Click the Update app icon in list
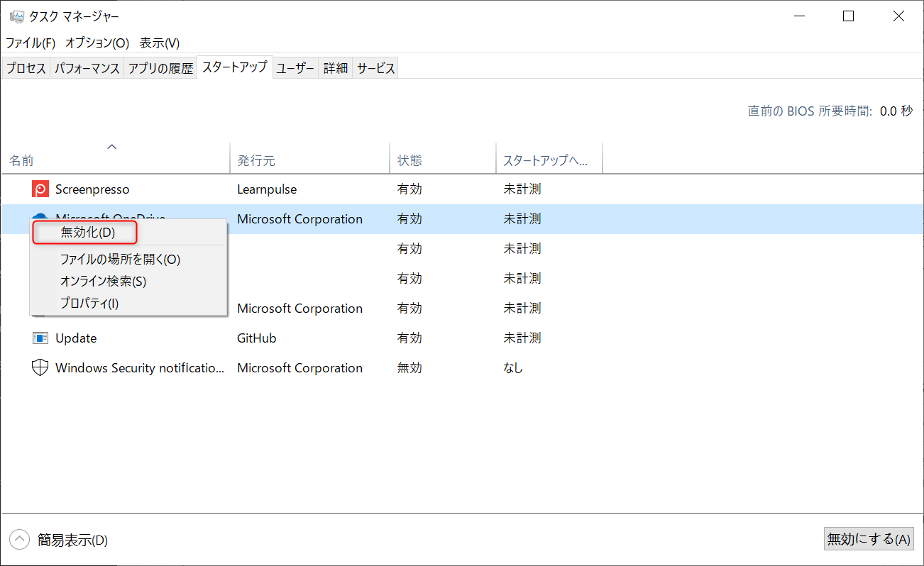This screenshot has width=924, height=566. (x=40, y=338)
